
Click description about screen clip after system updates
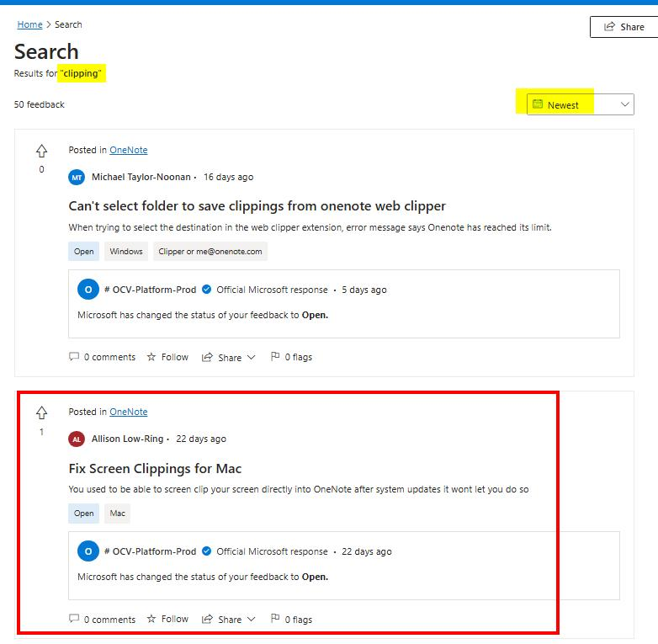[x=299, y=489]
